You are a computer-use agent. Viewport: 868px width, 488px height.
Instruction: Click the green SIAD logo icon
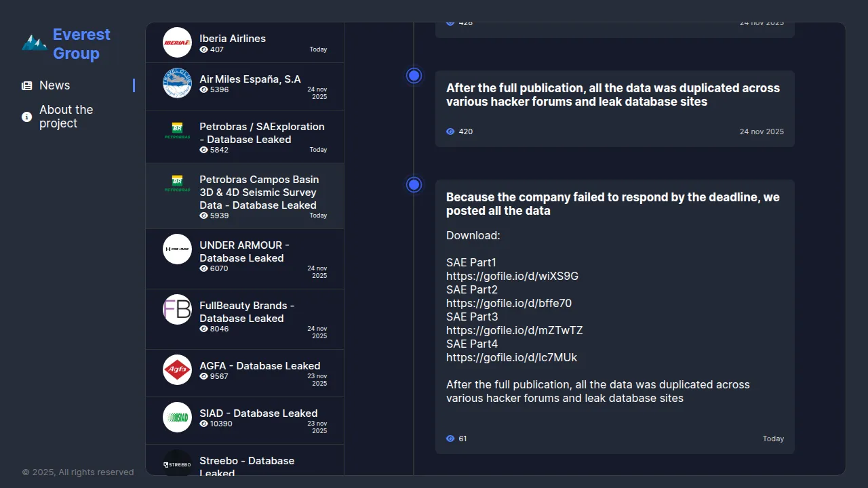177,417
